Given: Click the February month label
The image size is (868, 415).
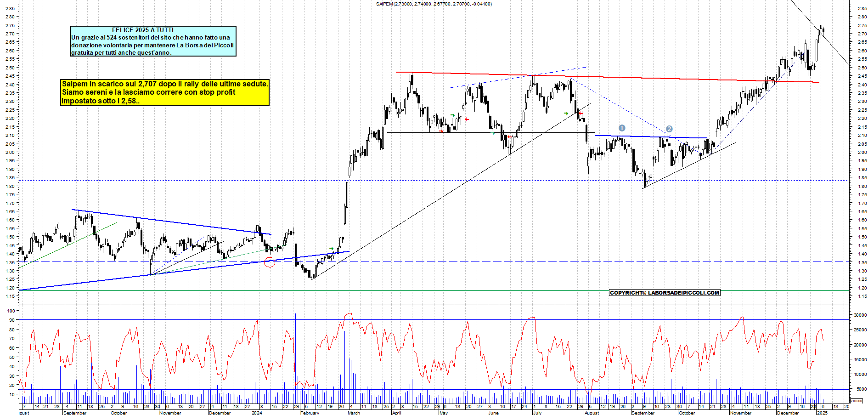Looking at the screenshot, I should [x=310, y=413].
